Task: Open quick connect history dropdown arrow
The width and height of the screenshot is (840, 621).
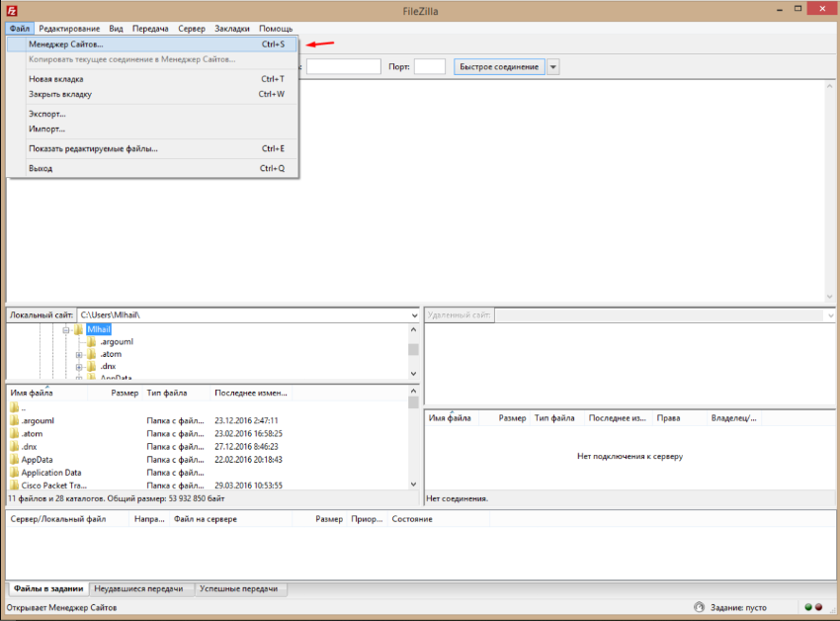Action: click(553, 67)
